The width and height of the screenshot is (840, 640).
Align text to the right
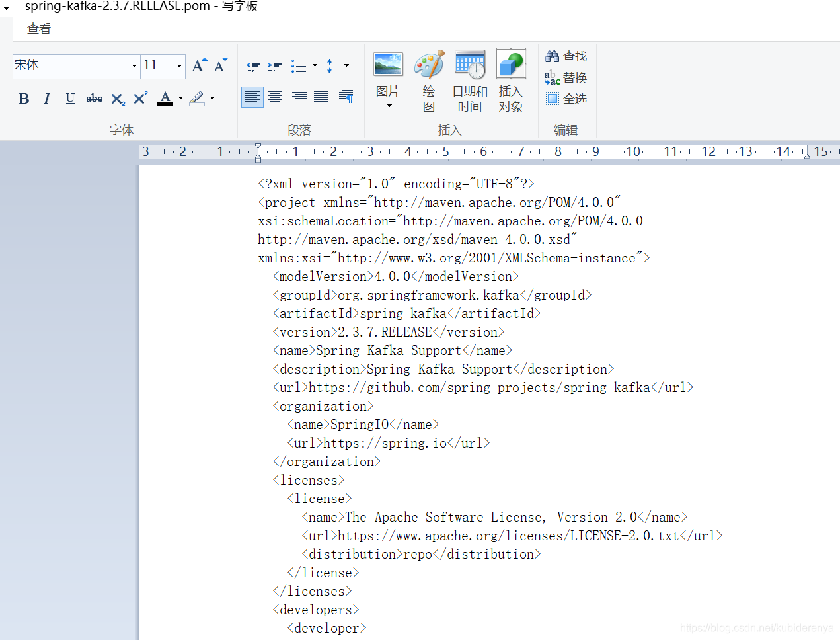[x=299, y=97]
